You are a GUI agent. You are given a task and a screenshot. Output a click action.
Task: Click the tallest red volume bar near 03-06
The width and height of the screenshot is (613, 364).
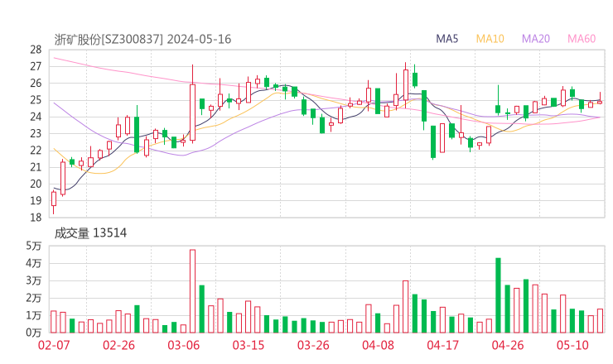coord(192,291)
